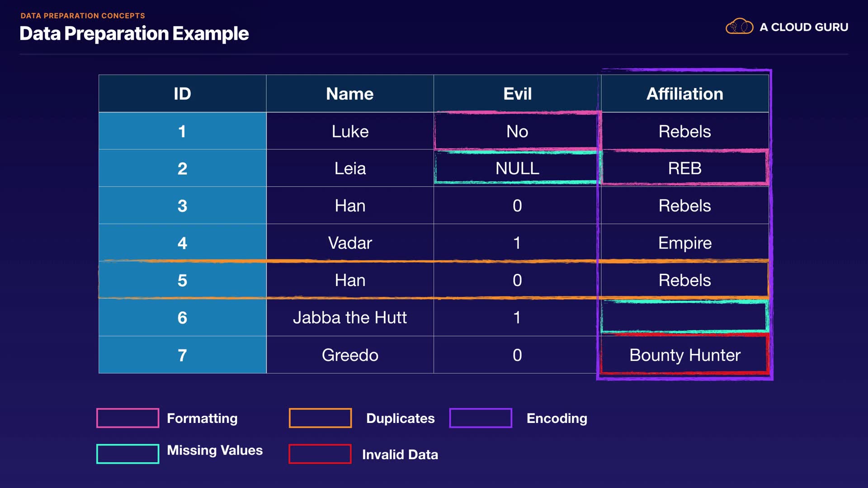The height and width of the screenshot is (488, 868).
Task: Click the orange Duplicates legend box
Action: click(320, 418)
